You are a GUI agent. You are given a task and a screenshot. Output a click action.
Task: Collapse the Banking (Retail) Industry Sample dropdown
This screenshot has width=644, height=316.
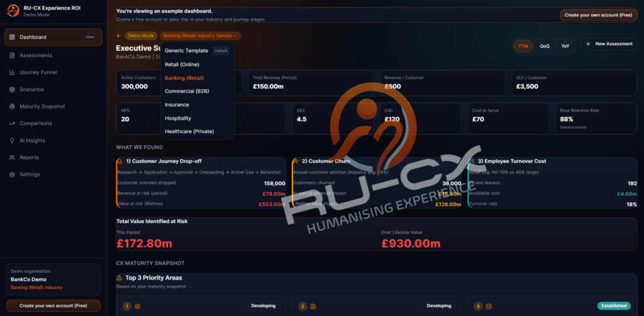coord(200,36)
